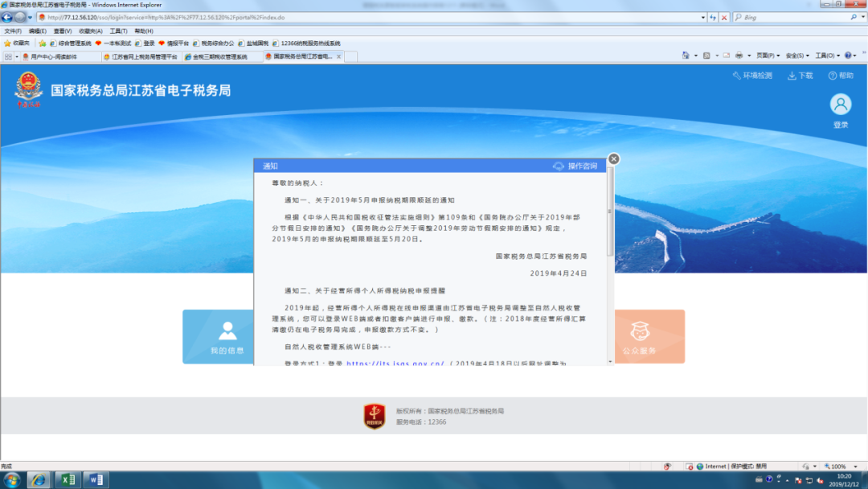Click the InPrivate filtering eye icon in status bar

668,466
